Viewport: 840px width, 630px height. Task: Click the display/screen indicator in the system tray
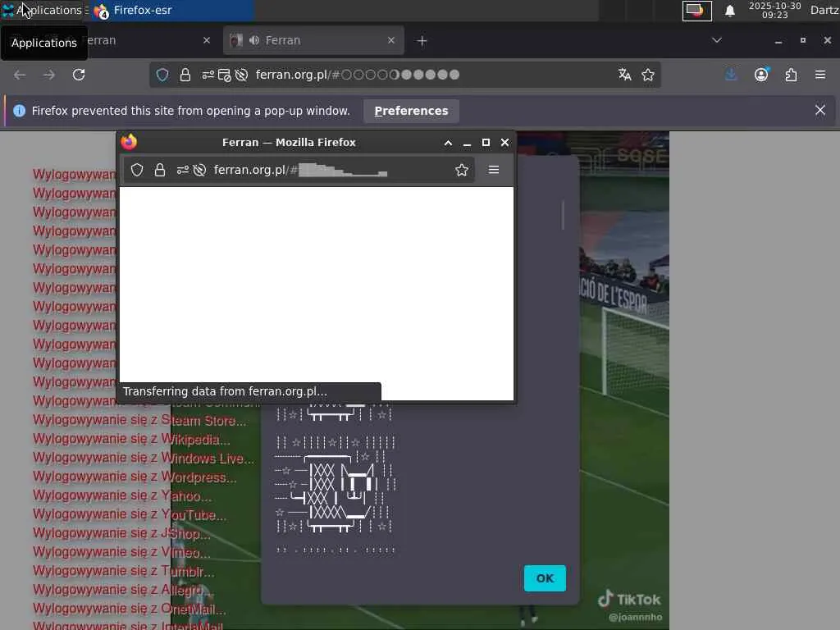tap(696, 11)
